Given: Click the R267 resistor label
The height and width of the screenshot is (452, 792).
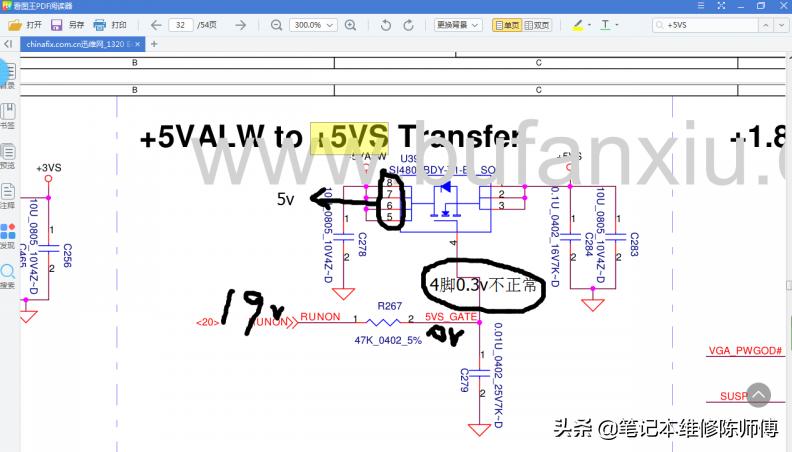Looking at the screenshot, I should 389,306.
